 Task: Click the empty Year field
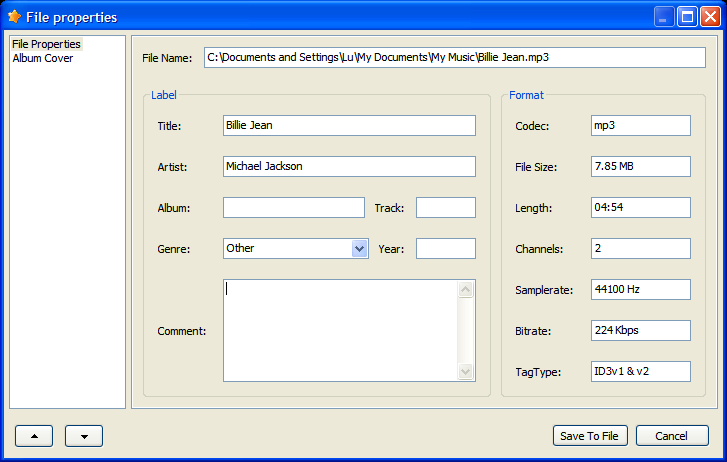click(446, 249)
